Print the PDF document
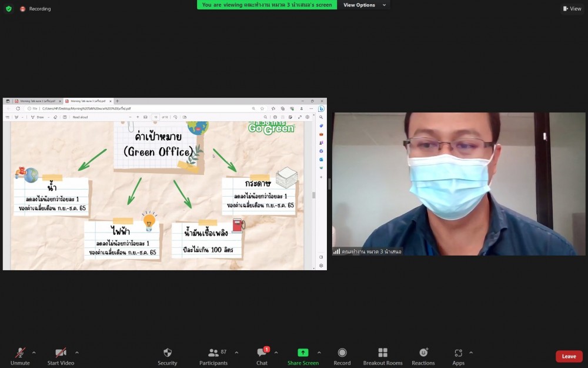Viewport: 588px width, 368px height. 275,117
